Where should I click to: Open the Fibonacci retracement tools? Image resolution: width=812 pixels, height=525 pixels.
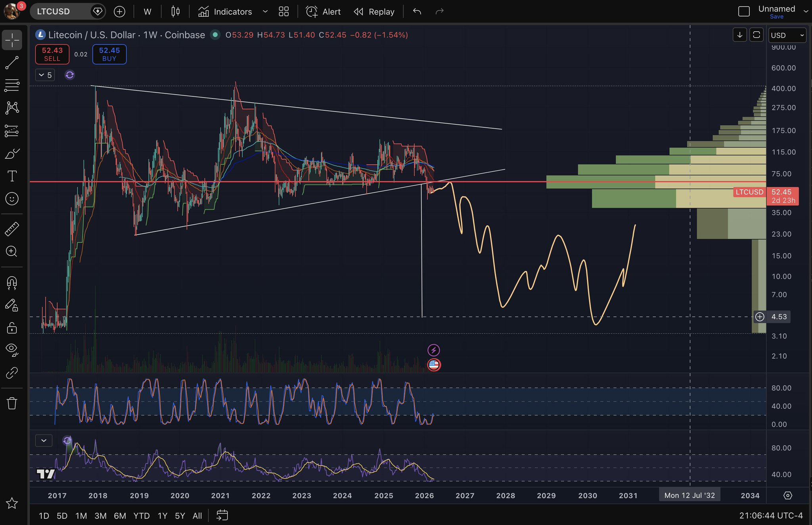tap(12, 85)
